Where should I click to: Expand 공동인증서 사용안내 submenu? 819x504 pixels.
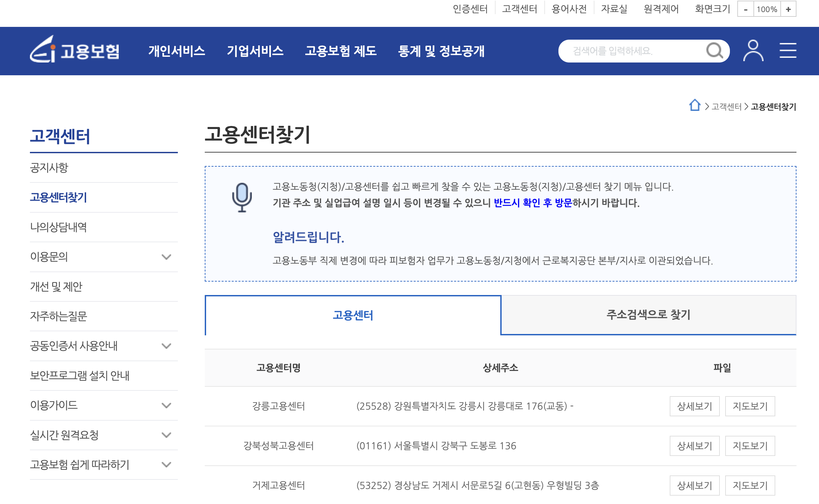tap(166, 346)
